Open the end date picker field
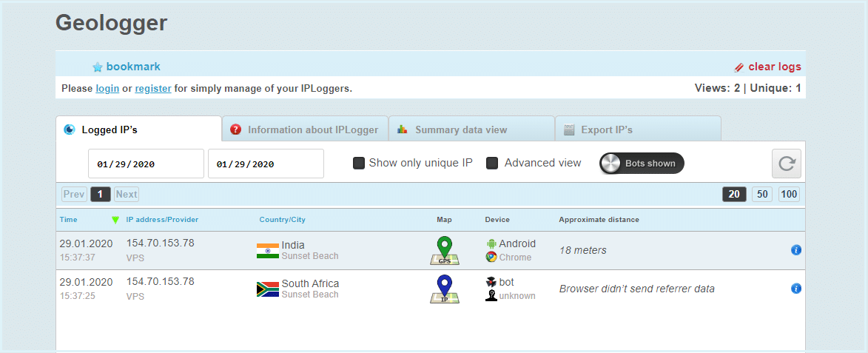 266,164
